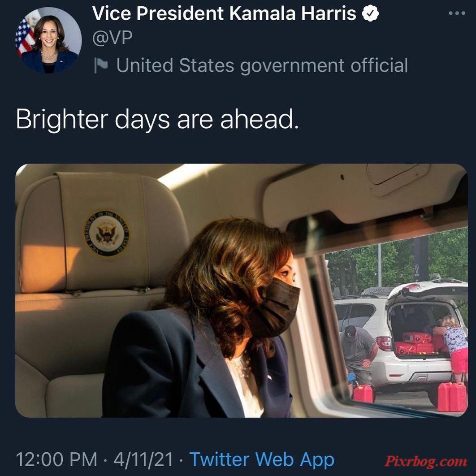Open the Vice President Kamala Harris display name
476x476 pixels.
[x=224, y=13]
